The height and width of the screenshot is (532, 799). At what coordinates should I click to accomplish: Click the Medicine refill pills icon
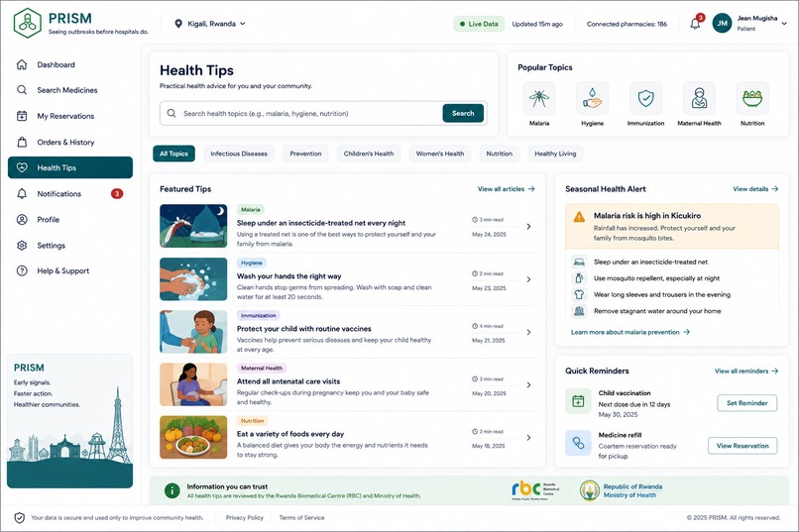578,443
